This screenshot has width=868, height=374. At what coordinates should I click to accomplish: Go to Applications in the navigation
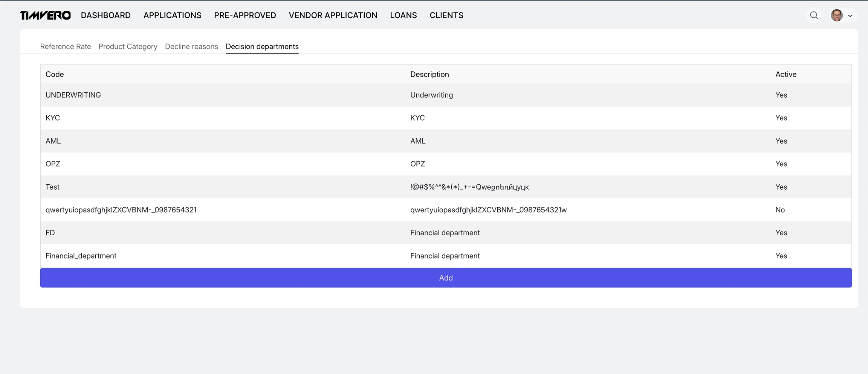pos(172,15)
